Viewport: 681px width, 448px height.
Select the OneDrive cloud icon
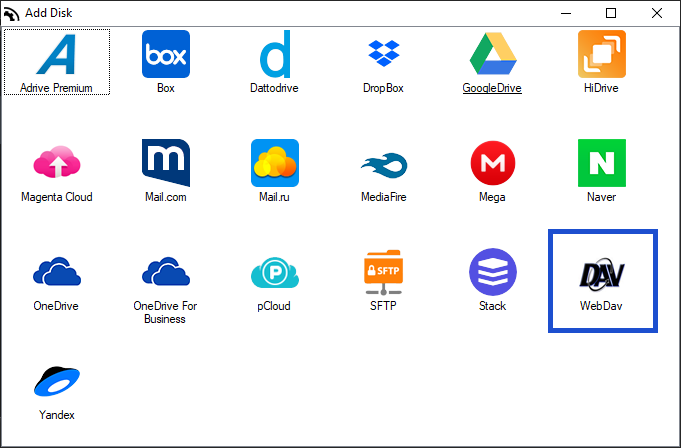57,271
